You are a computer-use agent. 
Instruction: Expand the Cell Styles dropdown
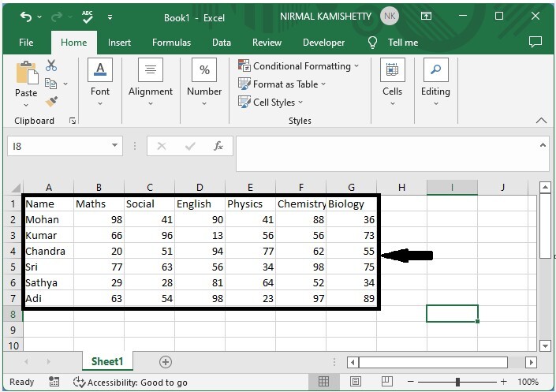(272, 103)
